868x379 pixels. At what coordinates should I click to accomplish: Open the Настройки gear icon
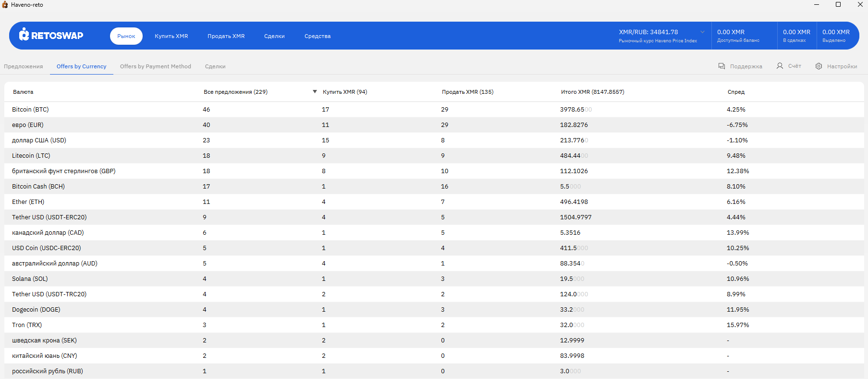coord(819,66)
